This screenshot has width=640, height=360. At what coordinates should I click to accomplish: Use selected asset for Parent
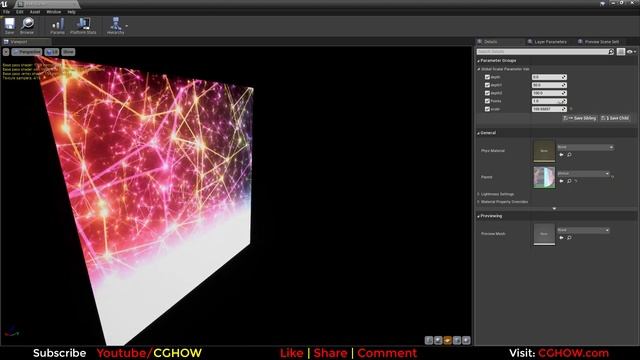(561, 181)
